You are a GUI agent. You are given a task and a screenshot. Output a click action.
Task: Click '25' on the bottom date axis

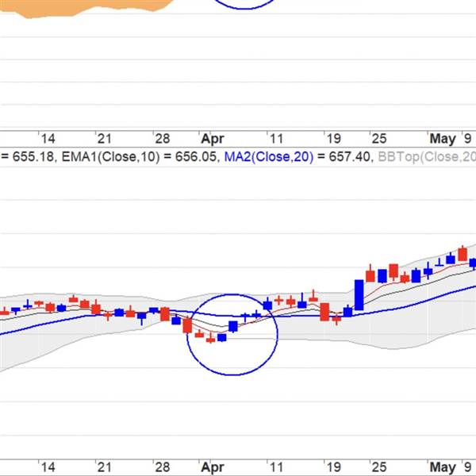click(x=379, y=467)
